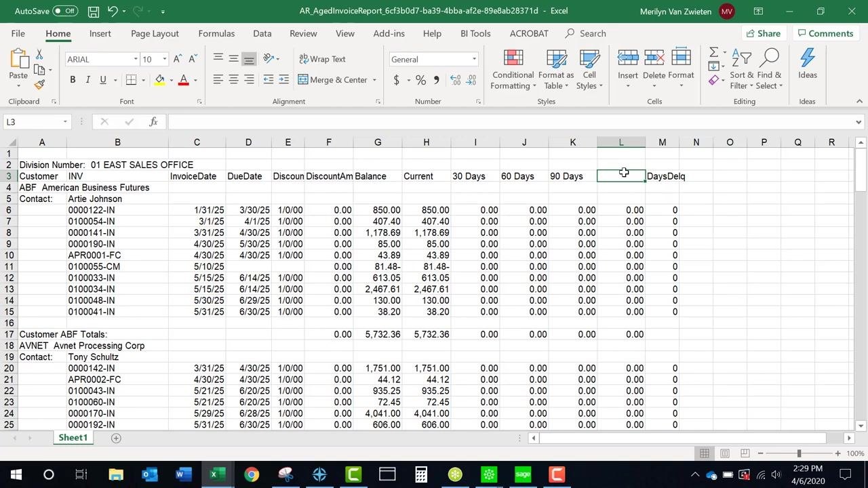Toggle Middle Align button
Viewport: 868px width, 488px height.
coord(233,59)
